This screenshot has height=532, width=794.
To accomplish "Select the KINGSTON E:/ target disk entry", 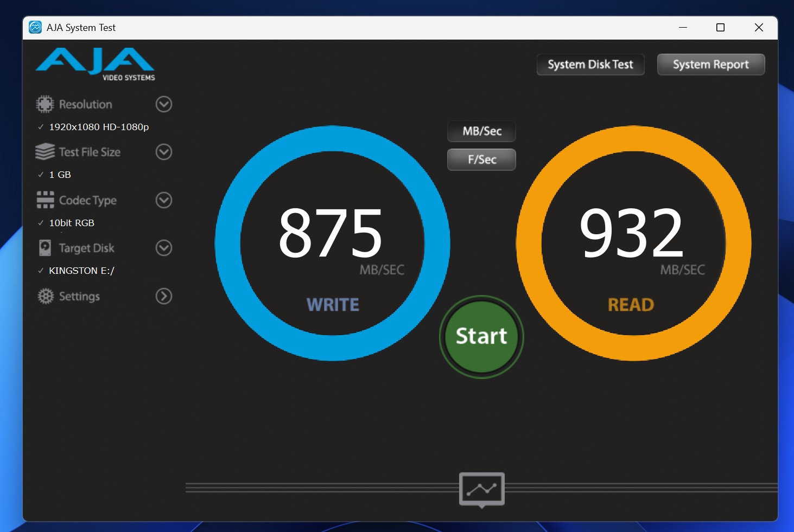I will coord(81,271).
